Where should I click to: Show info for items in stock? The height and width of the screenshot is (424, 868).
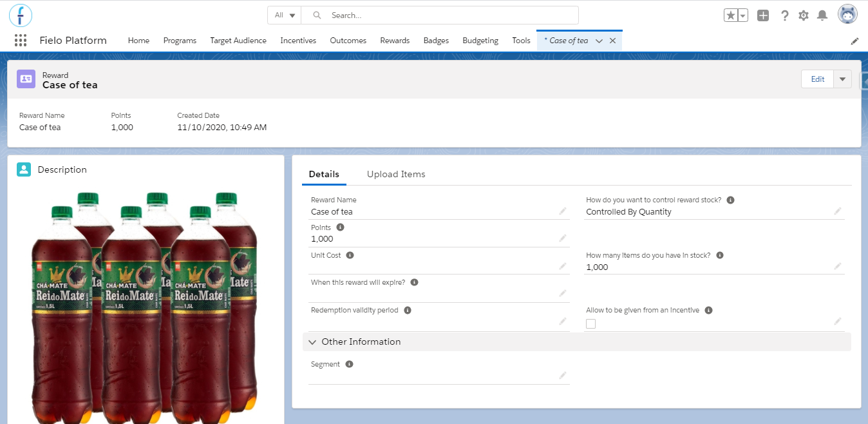coord(720,255)
